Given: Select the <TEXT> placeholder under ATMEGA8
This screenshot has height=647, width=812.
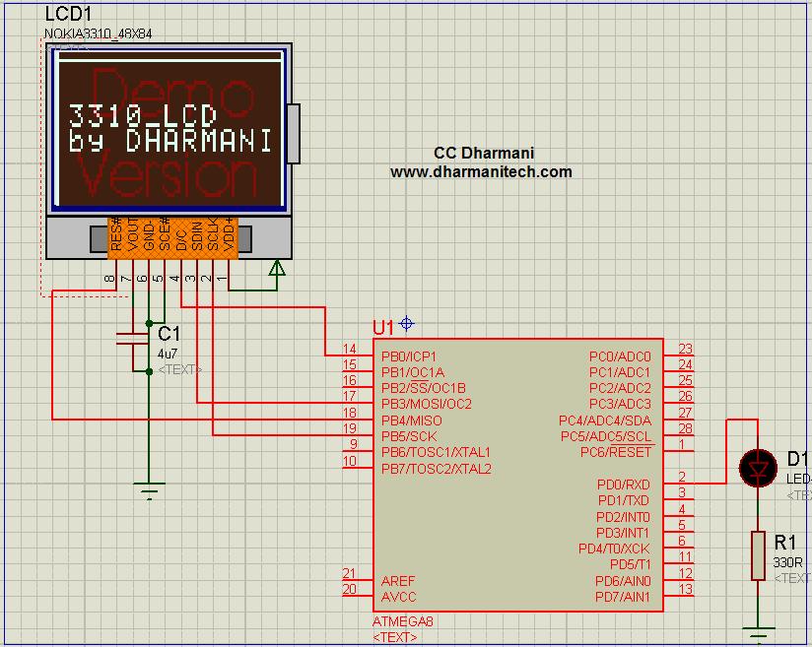Looking at the screenshot, I should (x=394, y=637).
